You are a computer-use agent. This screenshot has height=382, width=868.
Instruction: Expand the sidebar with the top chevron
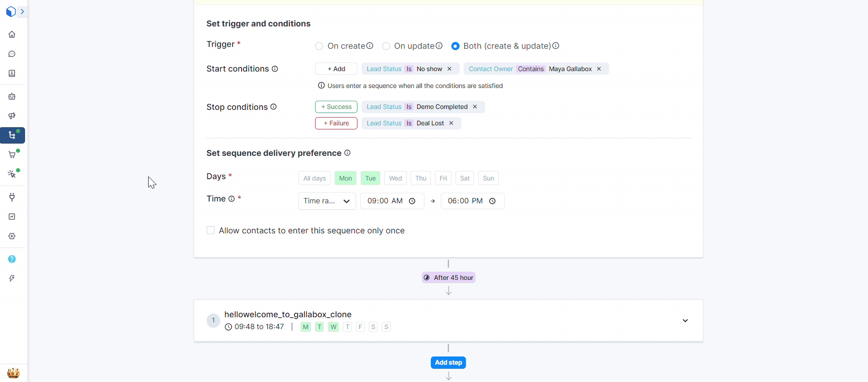point(22,11)
